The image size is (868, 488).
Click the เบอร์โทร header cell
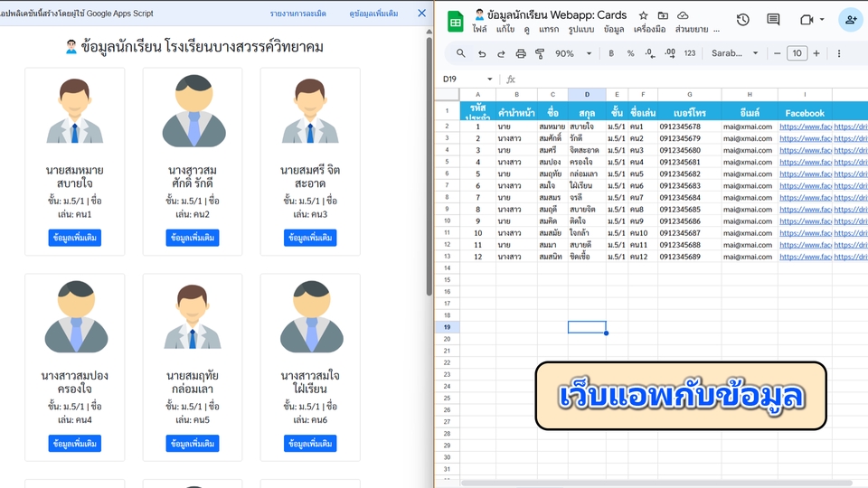coord(689,113)
